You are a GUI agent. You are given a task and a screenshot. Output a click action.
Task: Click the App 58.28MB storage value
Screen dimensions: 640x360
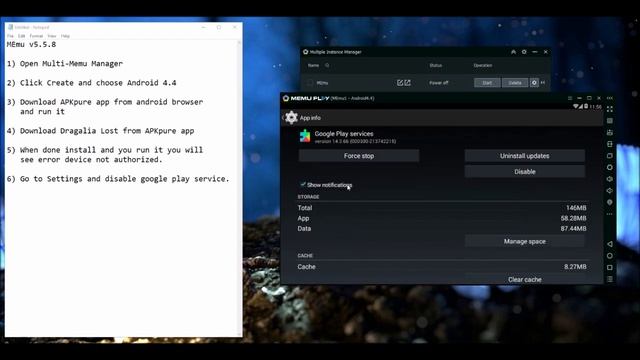(x=573, y=218)
